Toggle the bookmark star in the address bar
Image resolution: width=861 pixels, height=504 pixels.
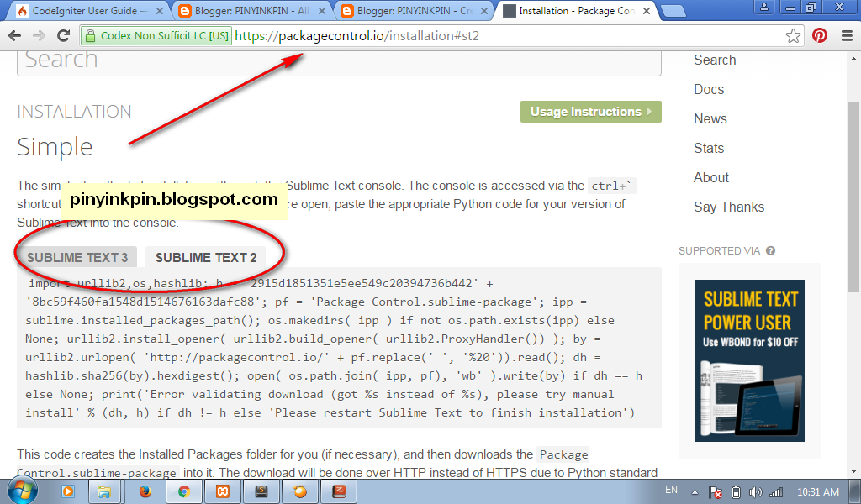[x=792, y=36]
